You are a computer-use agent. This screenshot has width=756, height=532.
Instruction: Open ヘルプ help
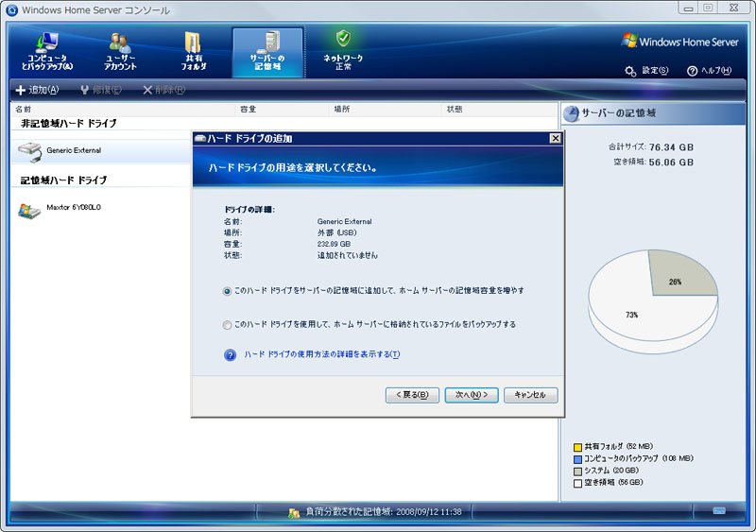(x=709, y=71)
